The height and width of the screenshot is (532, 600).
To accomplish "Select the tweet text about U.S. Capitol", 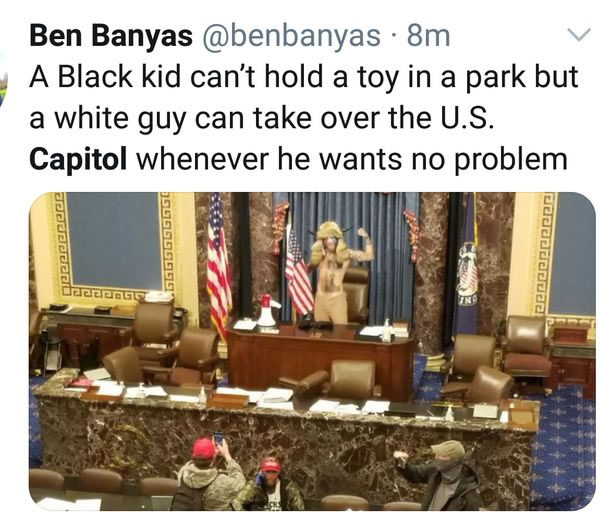I will click(x=304, y=118).
